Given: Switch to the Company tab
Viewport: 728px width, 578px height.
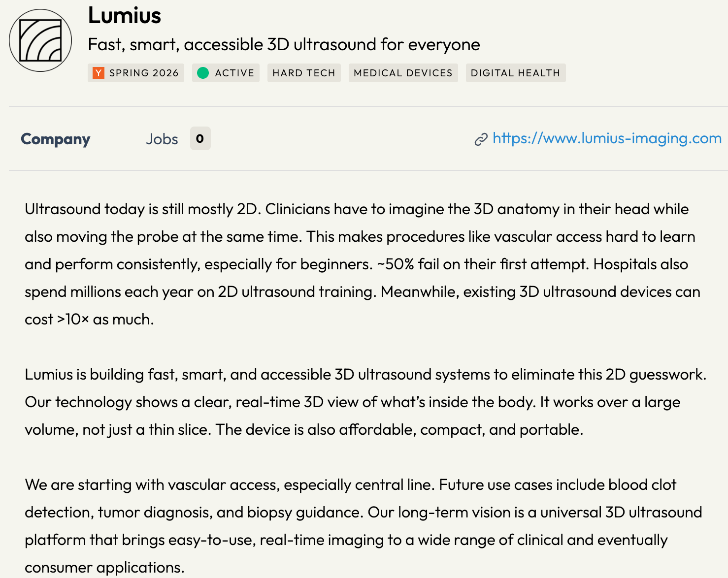Looking at the screenshot, I should 56,139.
